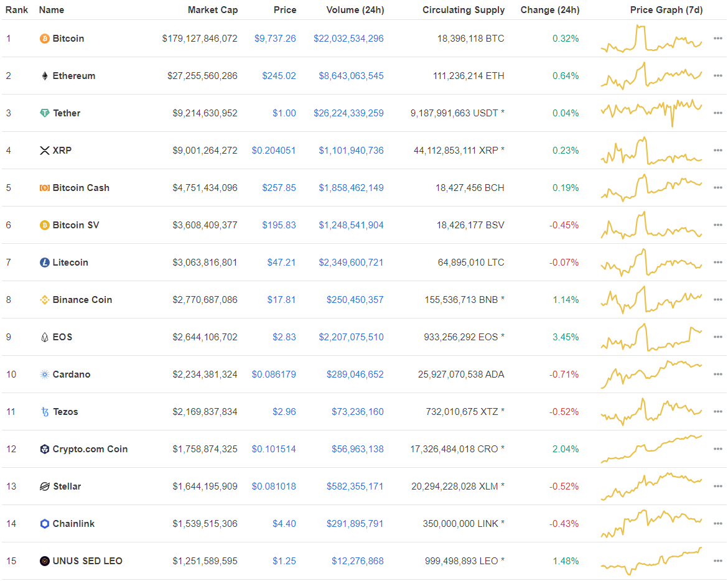Click the Chainlink 7-day price graph
Screen dimensions: 728x581
[651, 524]
